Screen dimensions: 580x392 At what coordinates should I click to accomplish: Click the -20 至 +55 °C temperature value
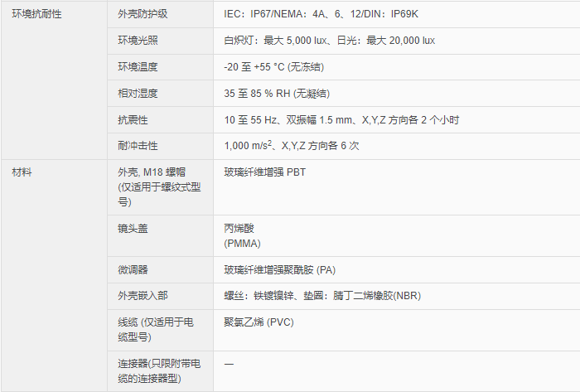click(x=273, y=67)
